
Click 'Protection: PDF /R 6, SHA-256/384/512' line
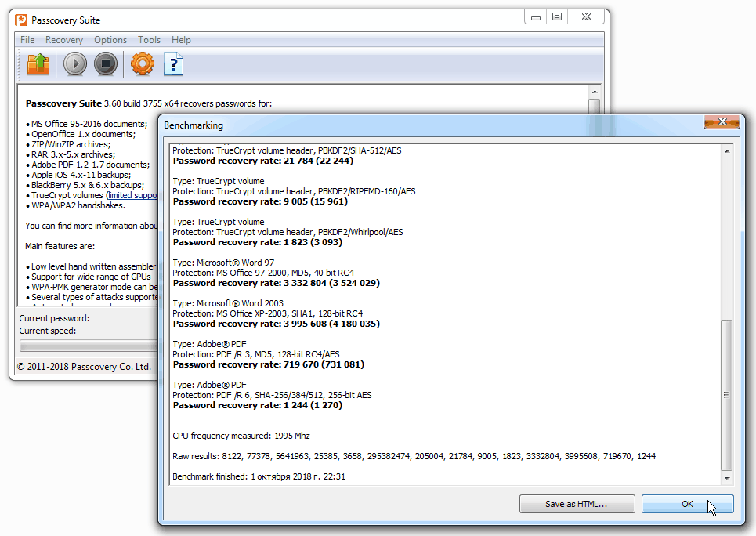[x=272, y=395]
